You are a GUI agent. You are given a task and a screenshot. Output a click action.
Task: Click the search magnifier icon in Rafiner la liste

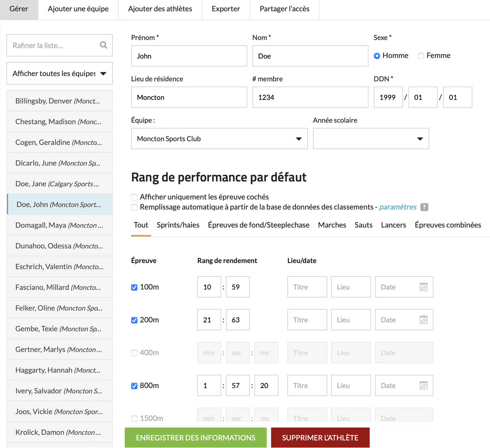tap(103, 45)
